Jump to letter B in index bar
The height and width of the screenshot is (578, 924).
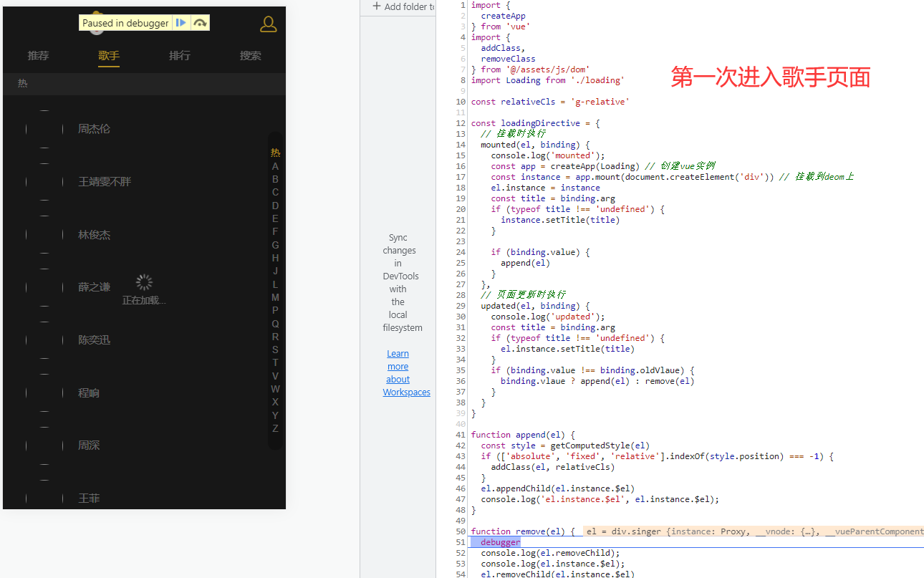pyautogui.click(x=275, y=179)
